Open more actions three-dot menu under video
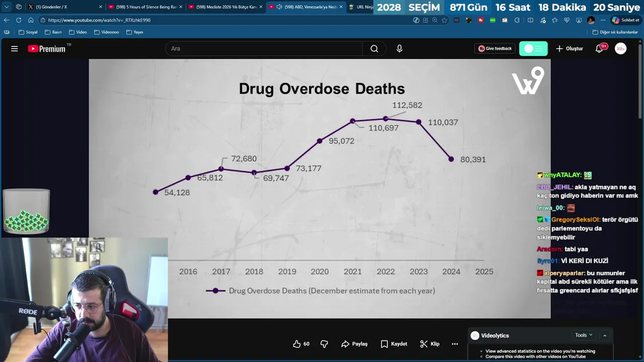Screen dimensions: 644x362 [x=455, y=344]
